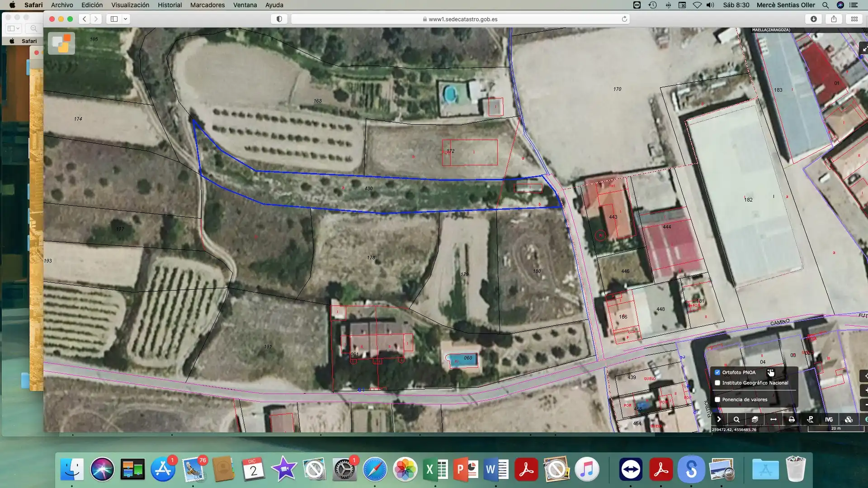Open the map layers stack tool

(755, 419)
